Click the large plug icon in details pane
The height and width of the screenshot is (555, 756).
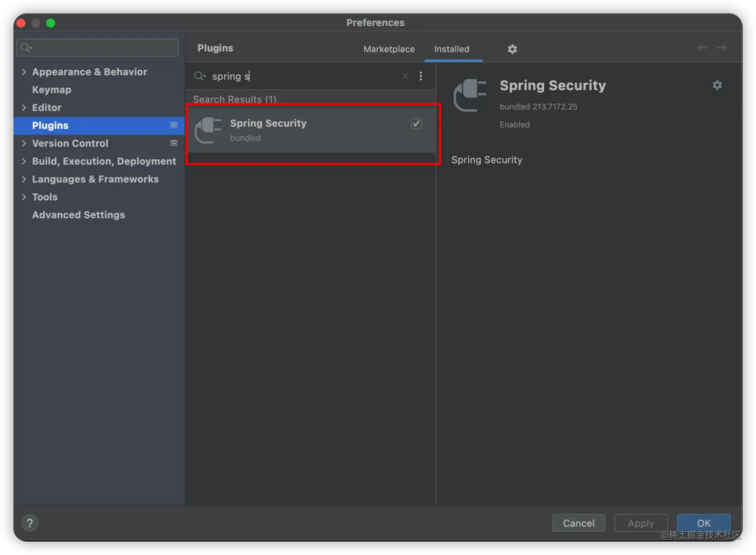[x=470, y=95]
